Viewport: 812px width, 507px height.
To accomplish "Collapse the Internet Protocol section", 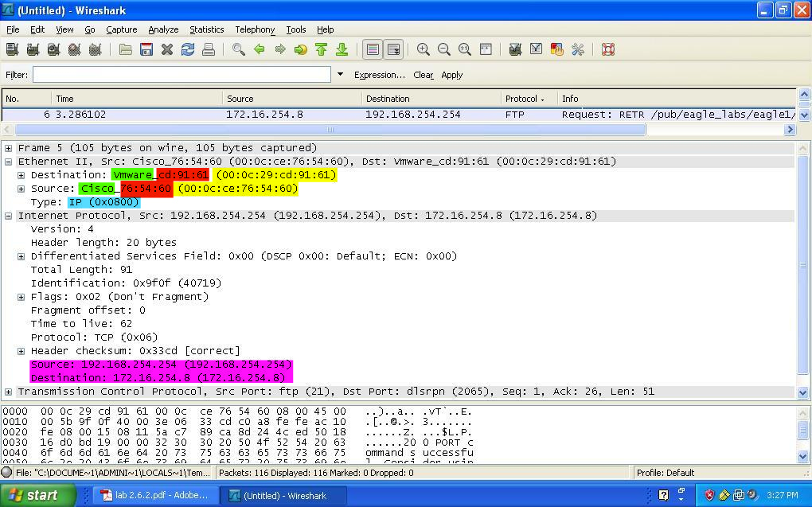I will pyautogui.click(x=8, y=216).
